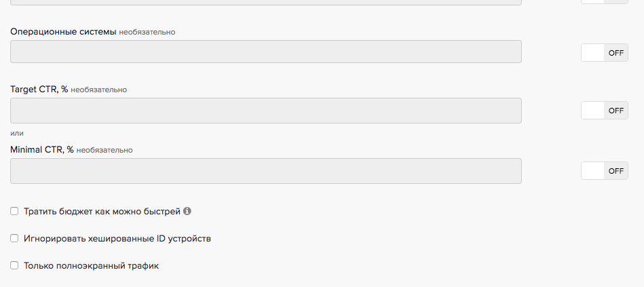Click the необязательно hint beside Minimal CTR

(x=105, y=150)
